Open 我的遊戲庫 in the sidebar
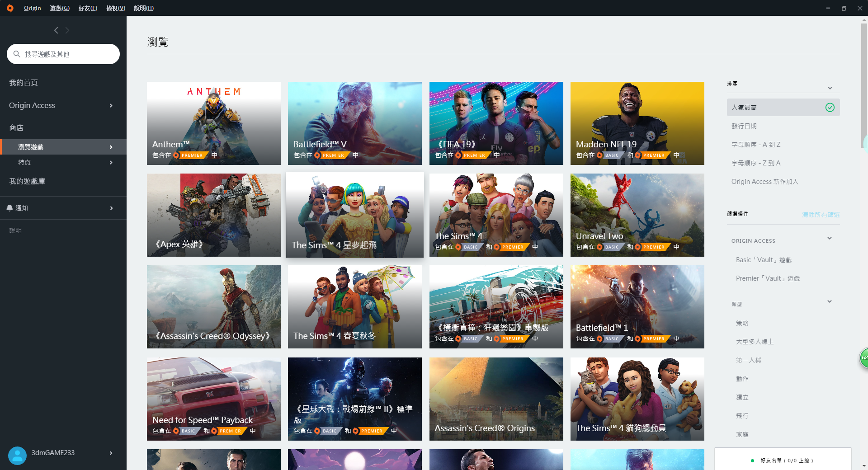The image size is (868, 470). click(26, 181)
